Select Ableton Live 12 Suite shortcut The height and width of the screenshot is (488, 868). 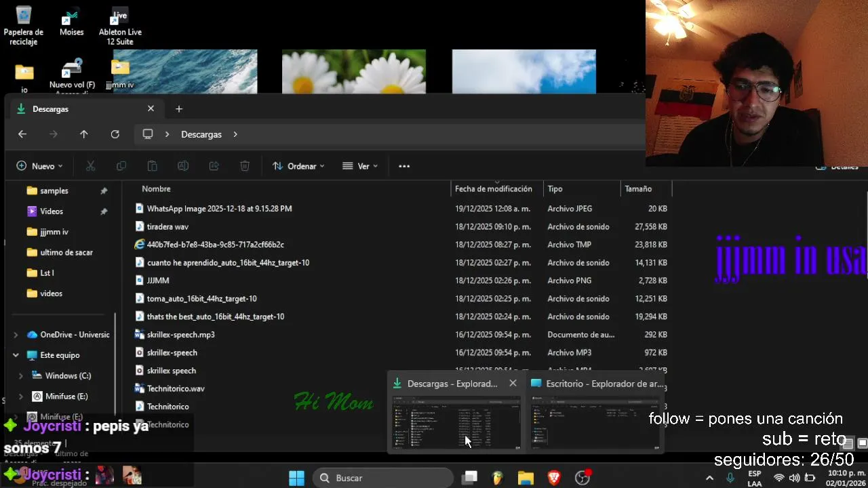120,26
